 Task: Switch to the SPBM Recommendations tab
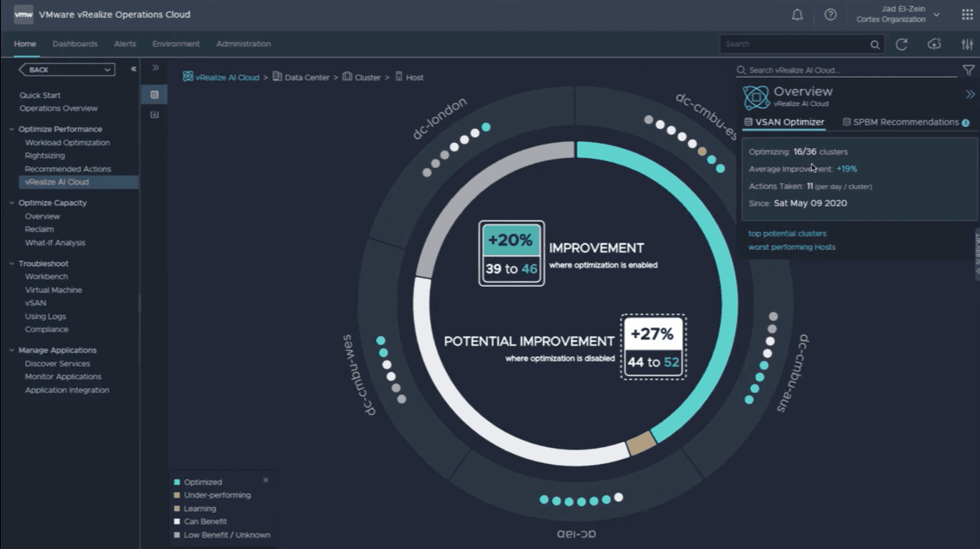[x=905, y=122]
